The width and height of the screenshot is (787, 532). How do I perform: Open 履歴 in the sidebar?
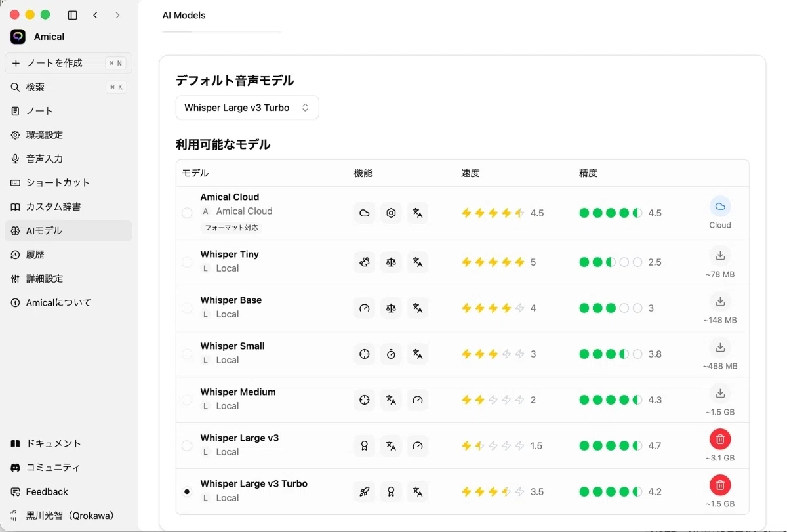(68, 255)
